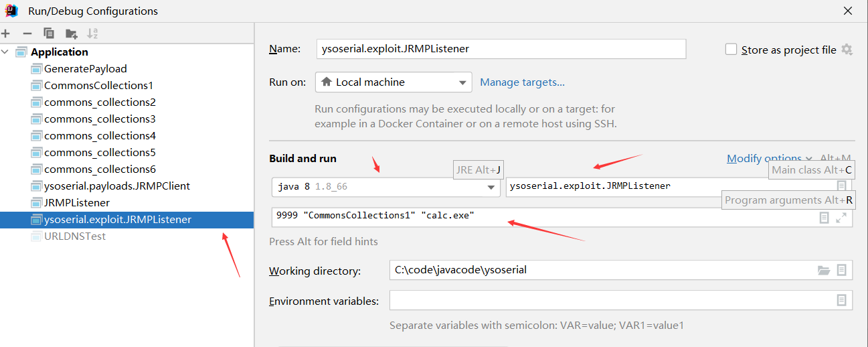Click the browse folder icon in Working directory
868x347 pixels.
coord(824,271)
